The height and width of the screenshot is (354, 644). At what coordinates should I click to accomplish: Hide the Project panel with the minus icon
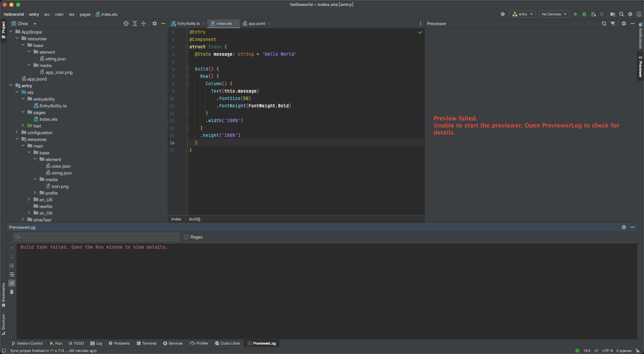click(163, 23)
